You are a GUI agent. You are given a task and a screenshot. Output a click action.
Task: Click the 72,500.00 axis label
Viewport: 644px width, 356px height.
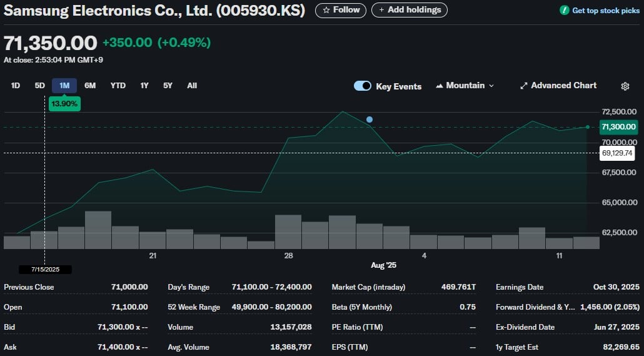coord(619,112)
